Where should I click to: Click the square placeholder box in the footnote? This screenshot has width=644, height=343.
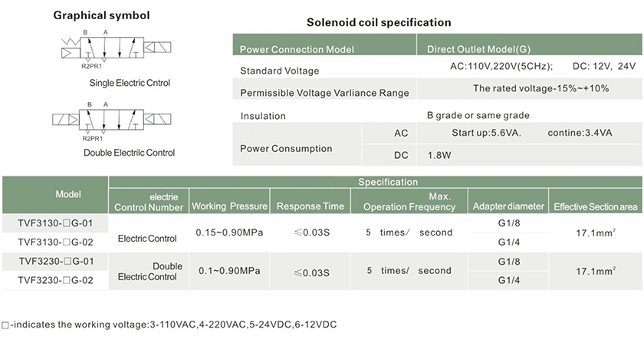click(6, 325)
